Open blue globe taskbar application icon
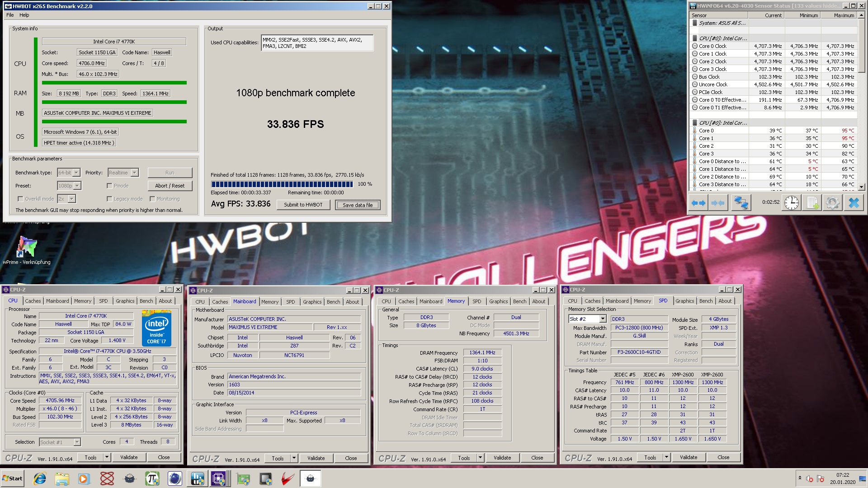 175,479
